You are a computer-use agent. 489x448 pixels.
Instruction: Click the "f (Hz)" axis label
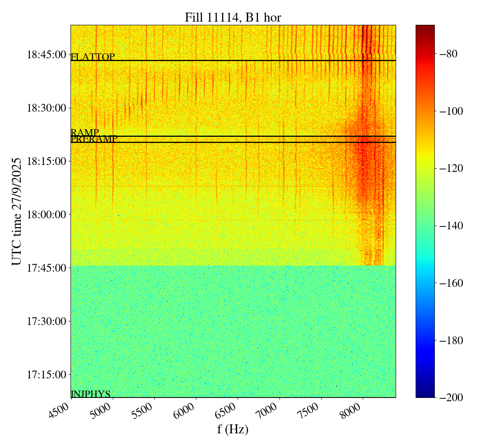pos(233,429)
